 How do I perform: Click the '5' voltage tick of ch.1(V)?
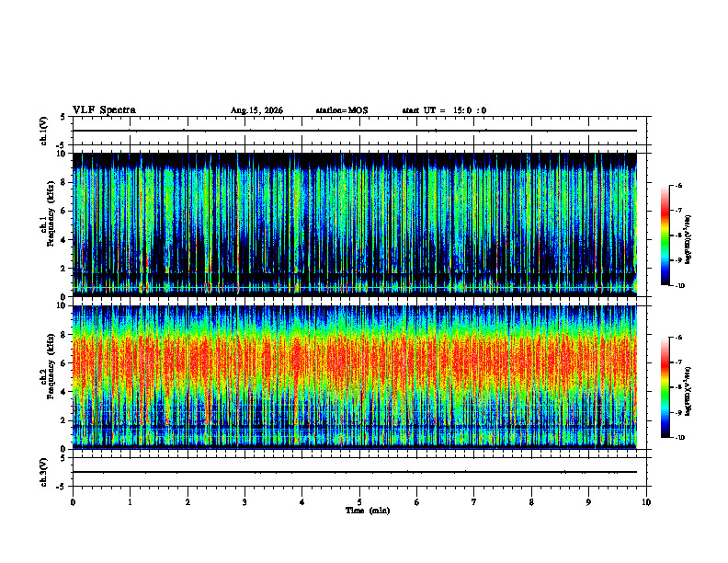(x=63, y=118)
